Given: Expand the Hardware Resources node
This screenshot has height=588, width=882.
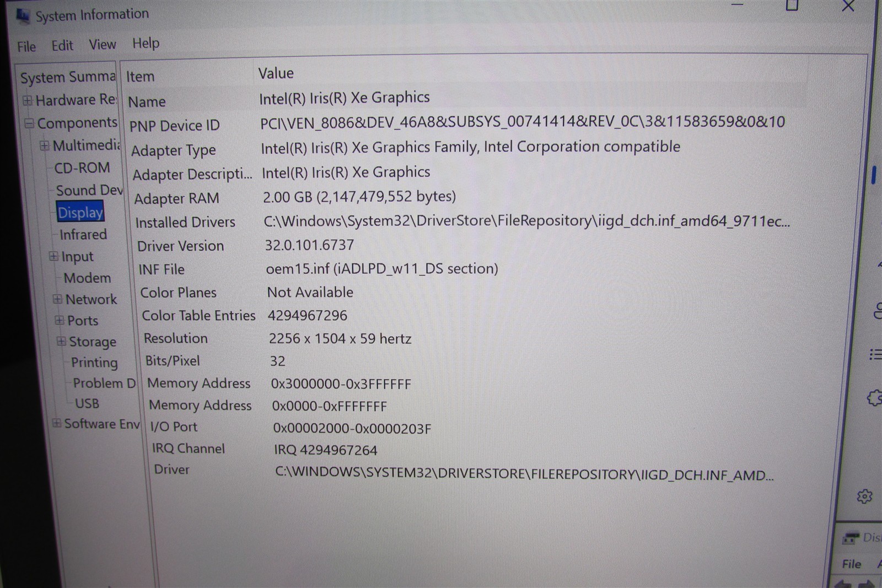Looking at the screenshot, I should click(27, 100).
